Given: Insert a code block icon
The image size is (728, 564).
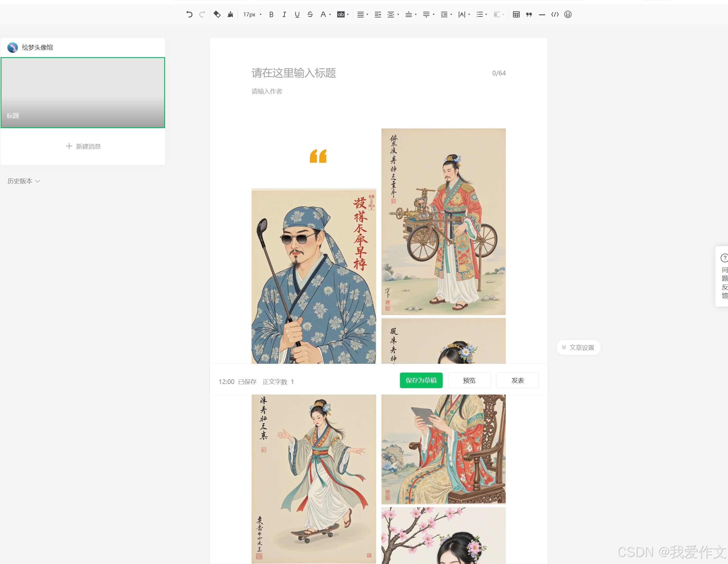Looking at the screenshot, I should (555, 14).
